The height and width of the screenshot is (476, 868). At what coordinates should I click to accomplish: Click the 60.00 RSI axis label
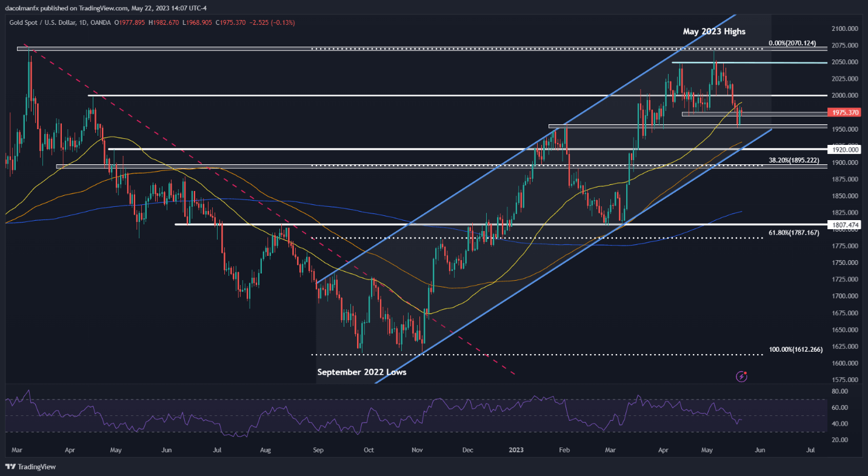tap(839, 407)
